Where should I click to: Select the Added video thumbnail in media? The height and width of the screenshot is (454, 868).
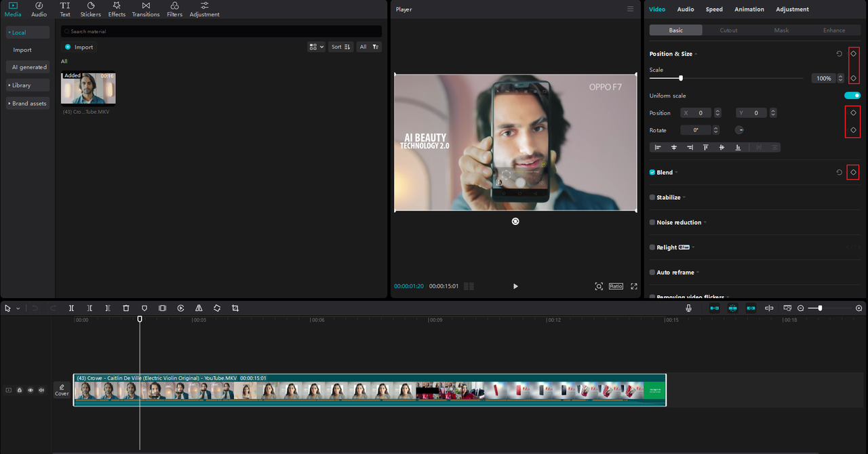tap(88, 89)
